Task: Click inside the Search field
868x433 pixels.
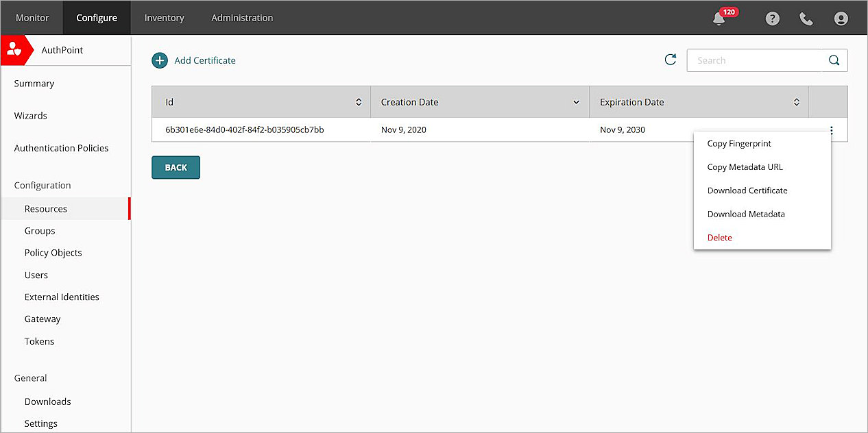Action: [x=754, y=60]
